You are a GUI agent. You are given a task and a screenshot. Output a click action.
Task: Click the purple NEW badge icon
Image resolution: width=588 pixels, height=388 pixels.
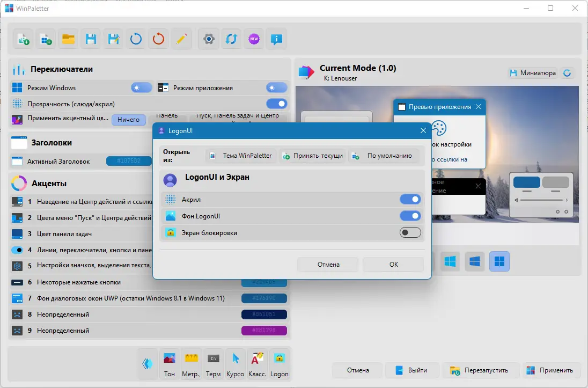(254, 39)
